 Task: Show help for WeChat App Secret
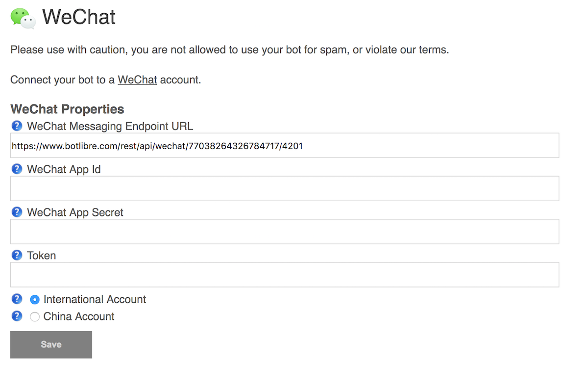click(x=17, y=212)
